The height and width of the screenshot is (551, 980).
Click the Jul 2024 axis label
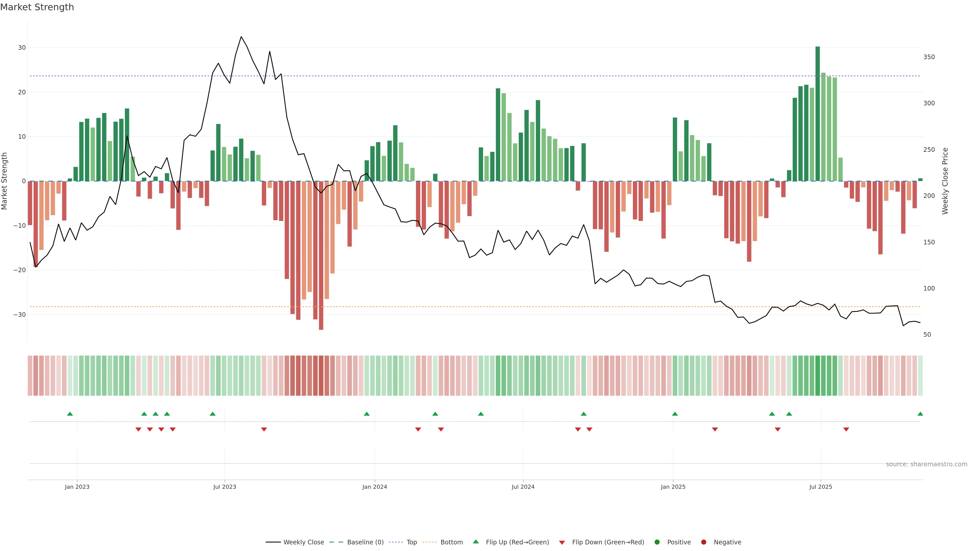pyautogui.click(x=523, y=487)
